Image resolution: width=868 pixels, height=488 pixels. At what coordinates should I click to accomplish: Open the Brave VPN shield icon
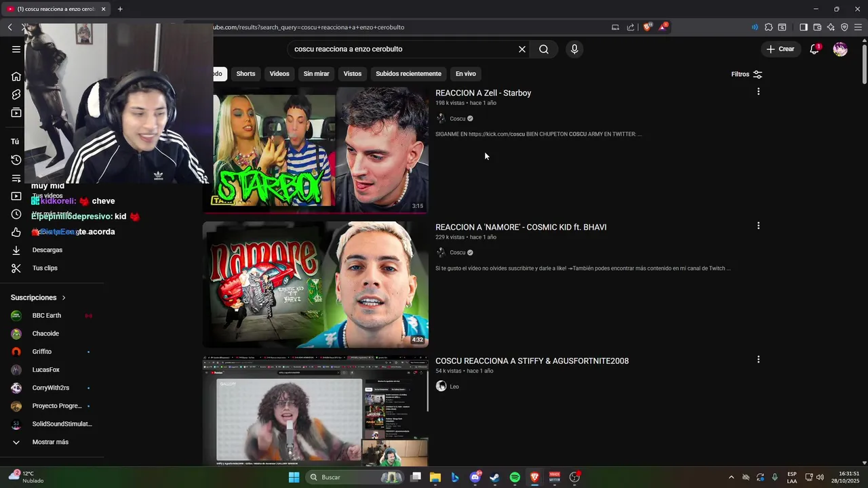844,27
